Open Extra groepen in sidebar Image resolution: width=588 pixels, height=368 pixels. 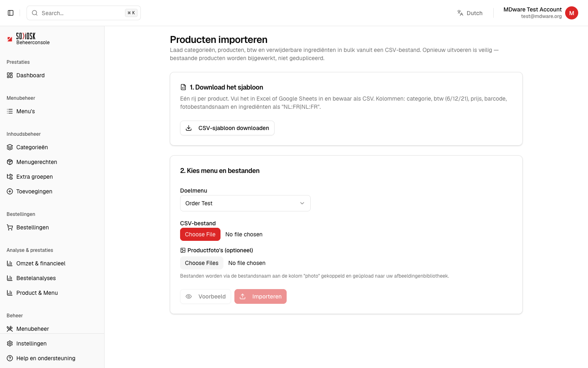tap(52, 177)
